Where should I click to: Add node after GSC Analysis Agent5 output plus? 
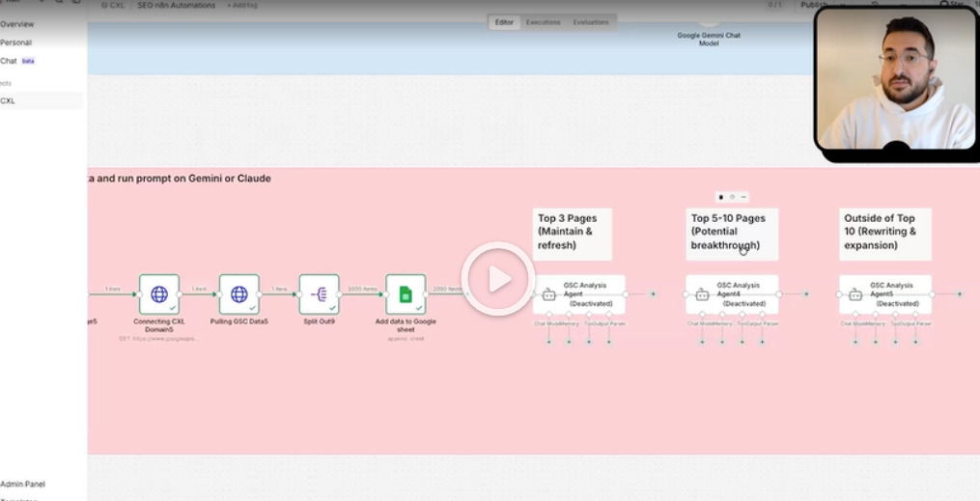point(959,293)
